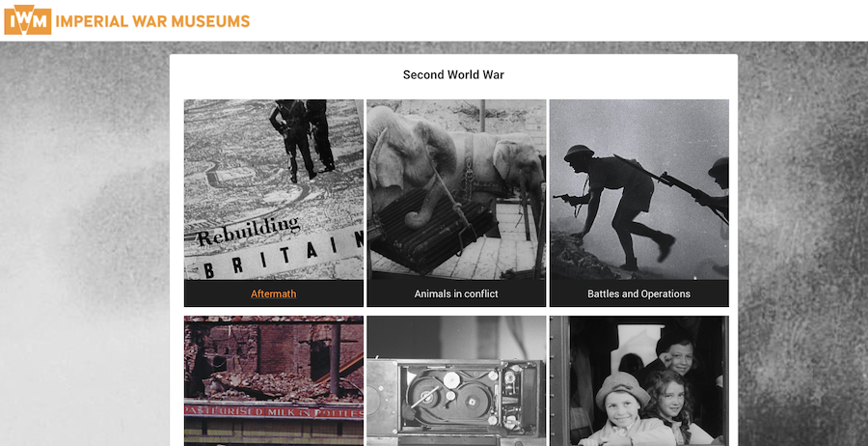Click the Rebuilding text on the map image
The width and height of the screenshot is (868, 446).
point(249,231)
